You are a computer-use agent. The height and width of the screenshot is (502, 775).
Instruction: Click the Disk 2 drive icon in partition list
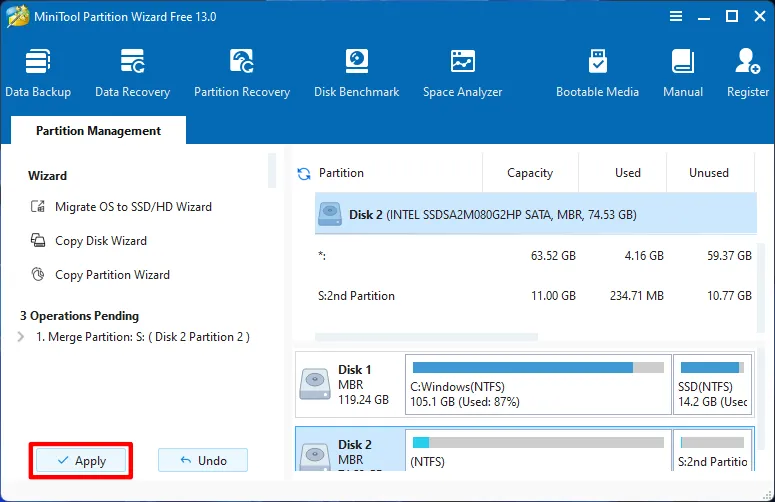click(x=330, y=214)
